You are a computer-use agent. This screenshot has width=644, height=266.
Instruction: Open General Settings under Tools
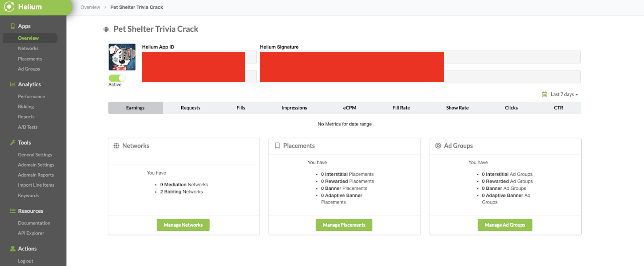(x=35, y=155)
